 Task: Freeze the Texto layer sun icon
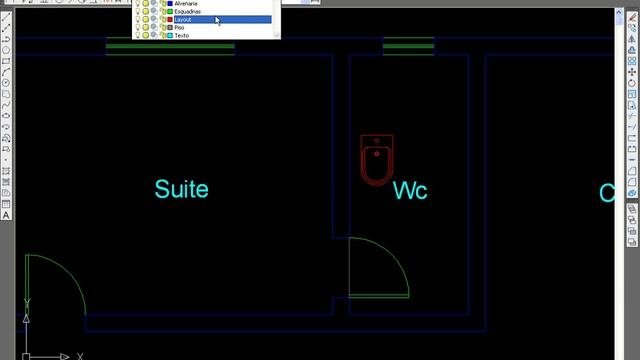pos(145,36)
